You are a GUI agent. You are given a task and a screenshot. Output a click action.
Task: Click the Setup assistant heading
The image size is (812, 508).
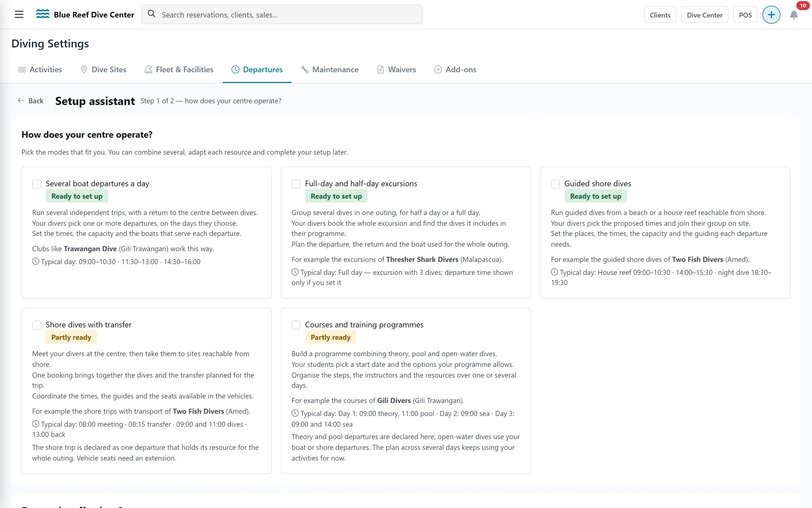pos(95,101)
